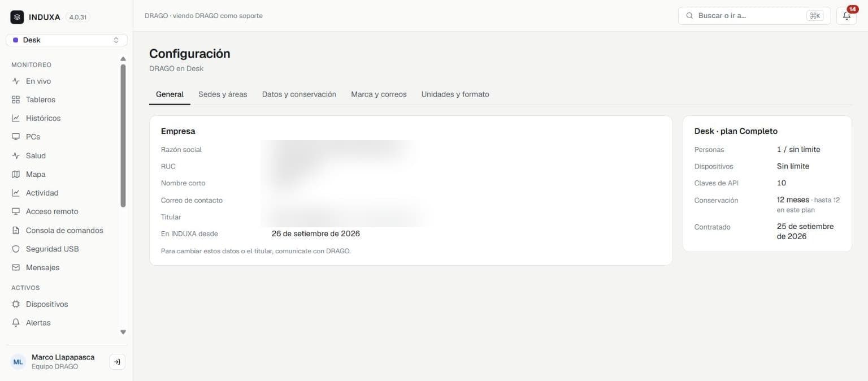Click the Claves de API value 10
Viewport: 868px width, 381px height.
tap(782, 183)
